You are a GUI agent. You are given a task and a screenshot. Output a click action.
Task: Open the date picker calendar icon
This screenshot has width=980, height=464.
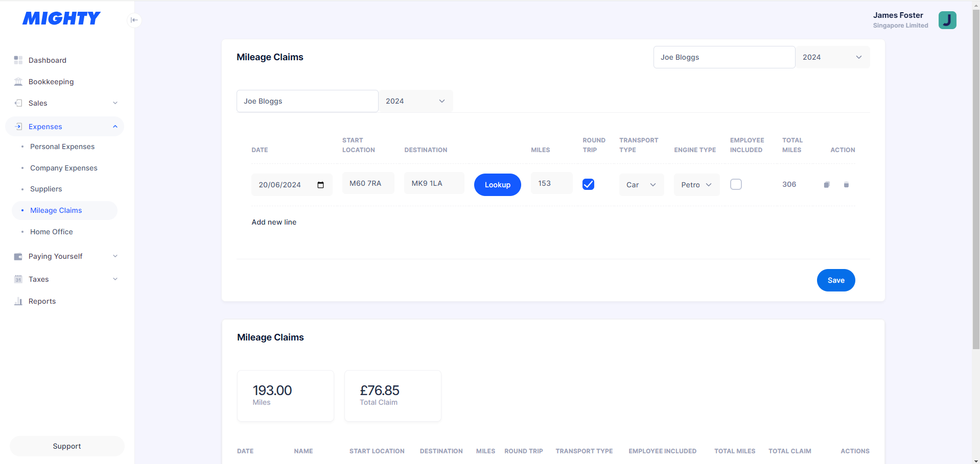pos(320,185)
